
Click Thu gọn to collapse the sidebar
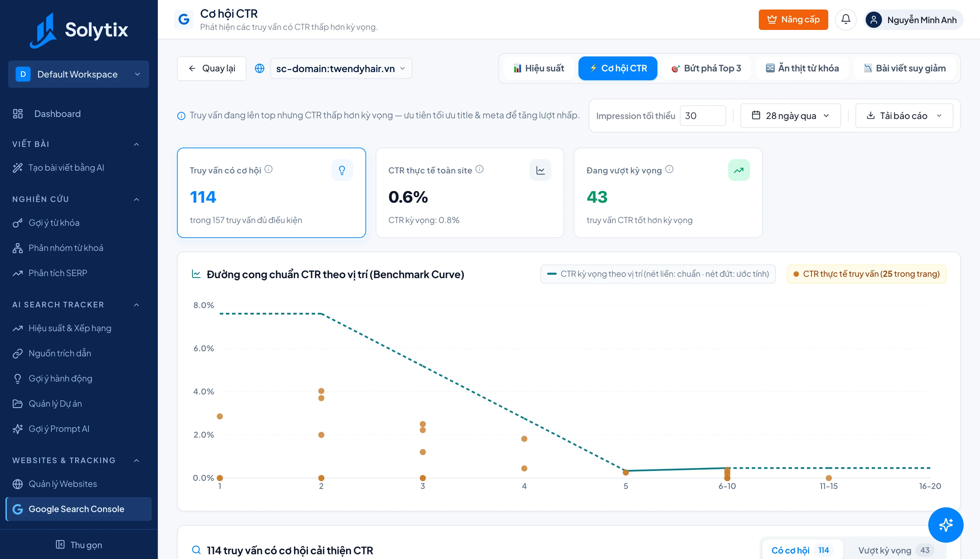pyautogui.click(x=79, y=545)
